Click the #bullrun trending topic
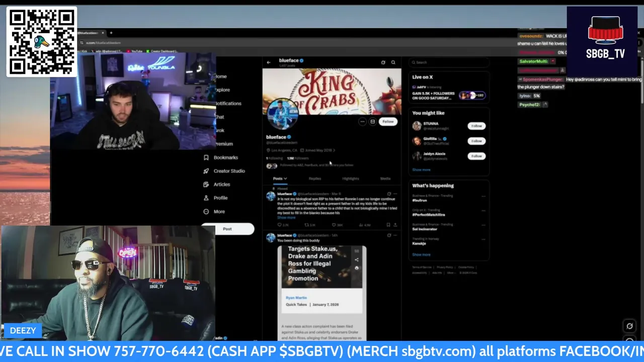 [x=420, y=201]
